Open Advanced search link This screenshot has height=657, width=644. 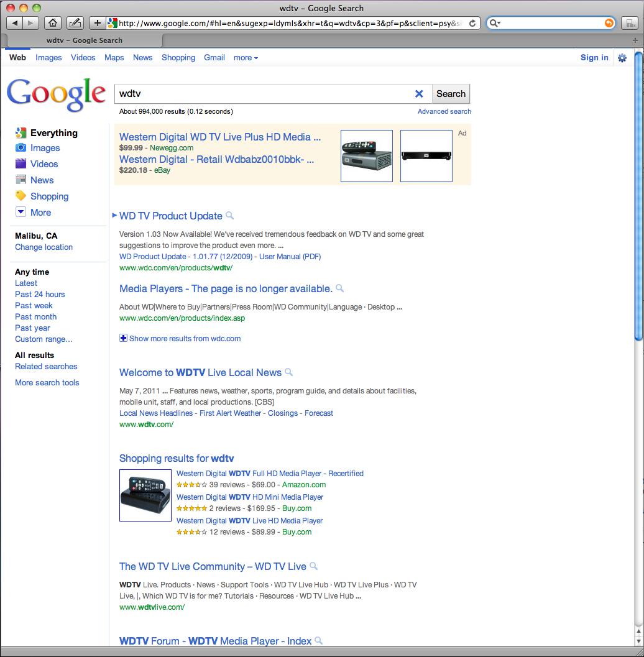pos(444,111)
